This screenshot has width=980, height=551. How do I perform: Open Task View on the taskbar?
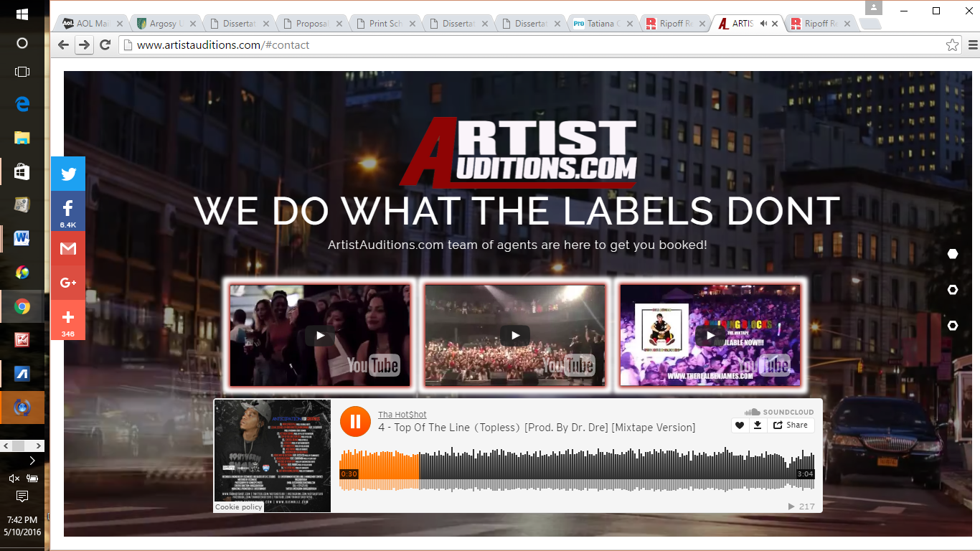click(22, 72)
